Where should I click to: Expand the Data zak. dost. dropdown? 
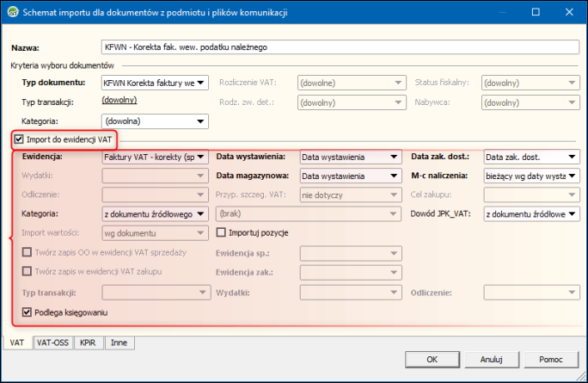pos(532,157)
